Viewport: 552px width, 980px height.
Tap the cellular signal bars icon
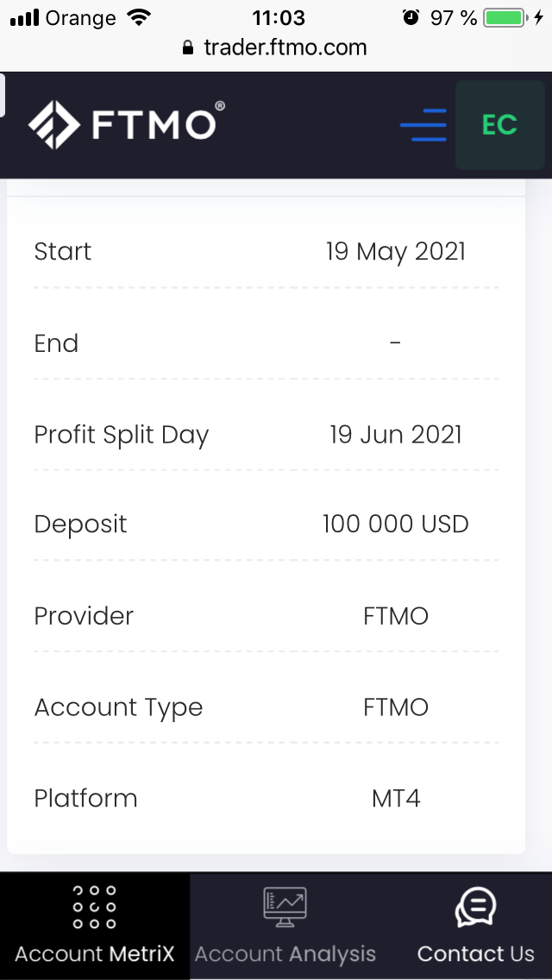click(x=24, y=17)
